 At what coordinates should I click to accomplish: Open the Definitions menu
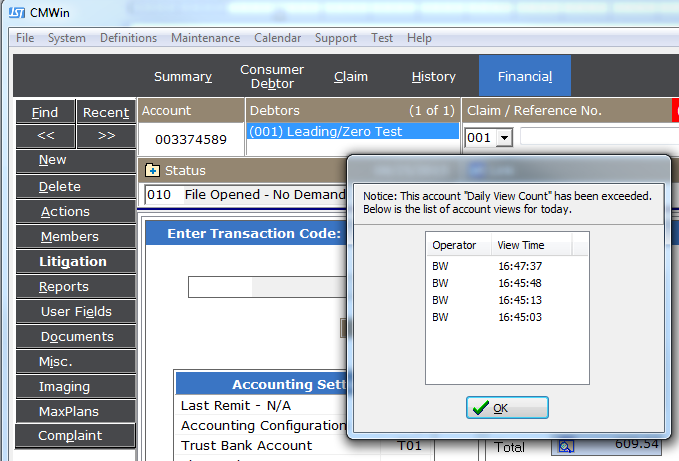128,38
